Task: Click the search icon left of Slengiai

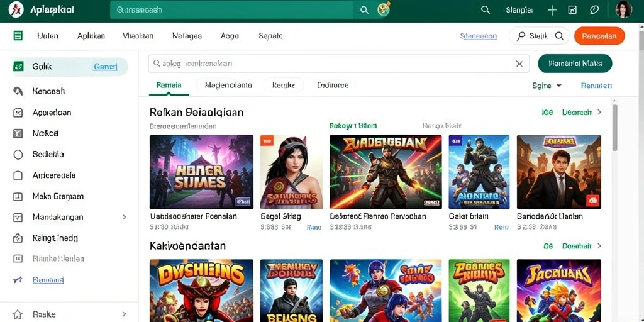Action: point(486,10)
